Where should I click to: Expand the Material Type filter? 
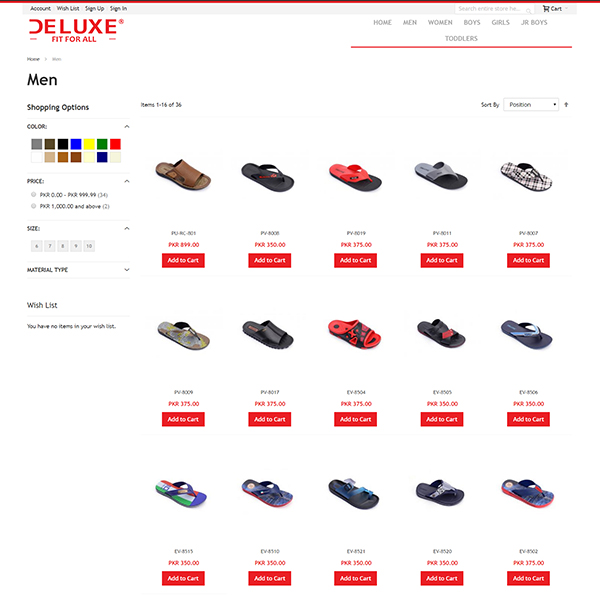pyautogui.click(x=78, y=270)
